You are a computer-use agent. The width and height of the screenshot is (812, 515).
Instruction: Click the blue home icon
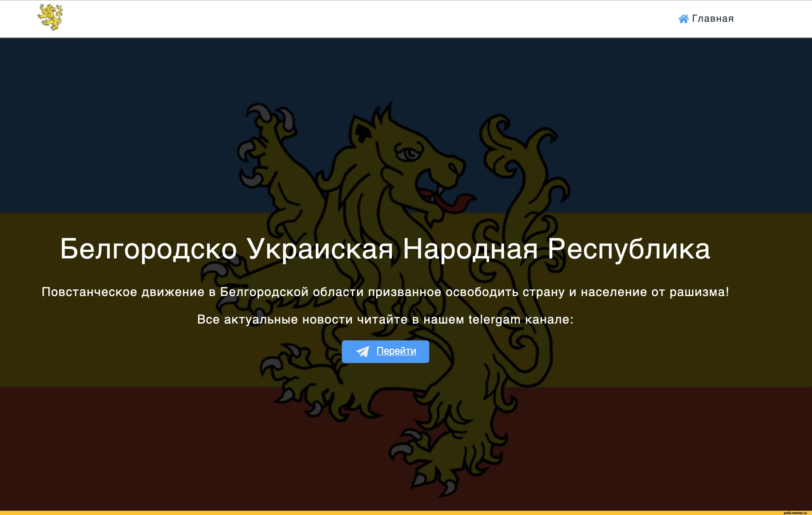pyautogui.click(x=683, y=19)
